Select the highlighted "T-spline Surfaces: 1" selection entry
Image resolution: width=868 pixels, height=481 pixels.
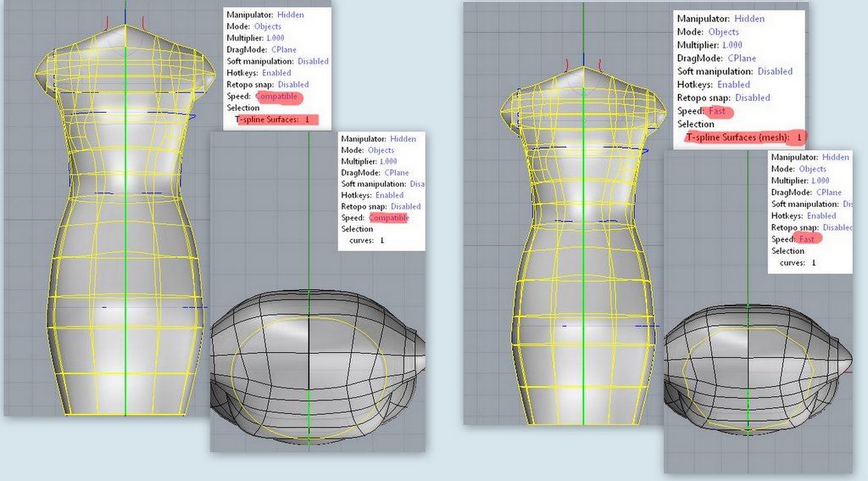tap(273, 120)
